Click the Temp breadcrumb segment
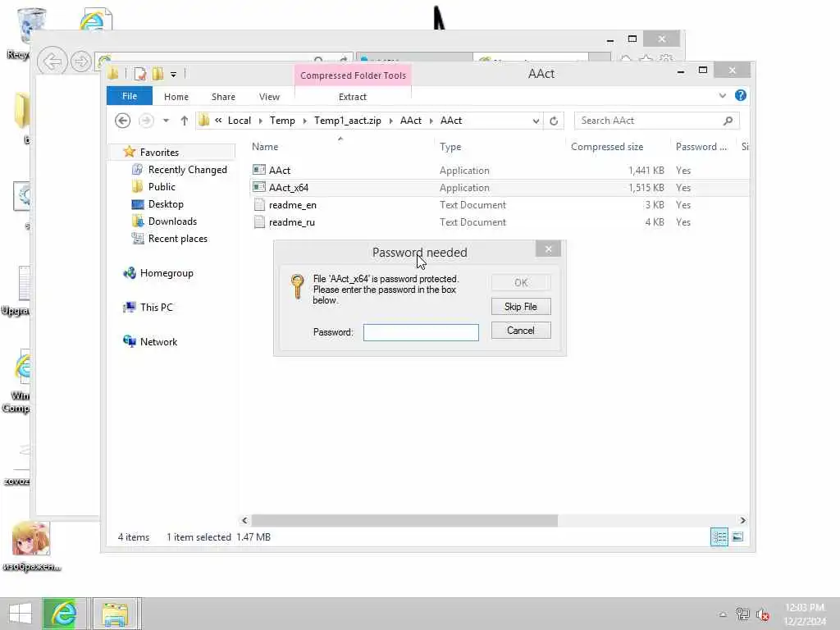The image size is (840, 630). [282, 121]
